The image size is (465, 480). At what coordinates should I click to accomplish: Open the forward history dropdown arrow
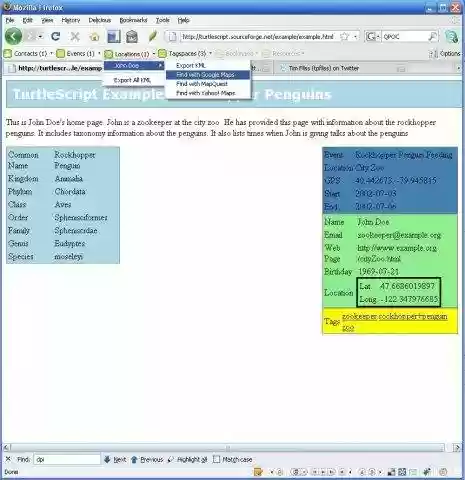41,36
